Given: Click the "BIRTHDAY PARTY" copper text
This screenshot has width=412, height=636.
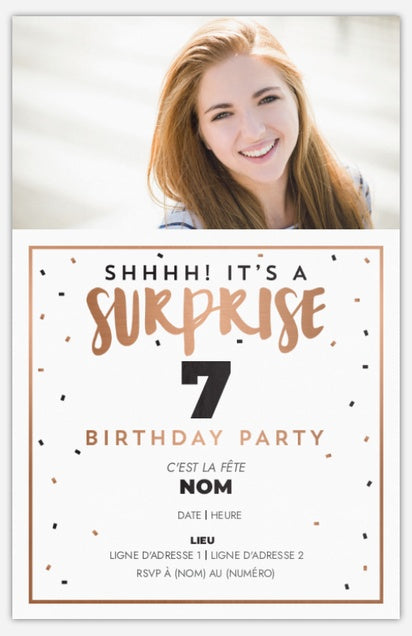Looking at the screenshot, I should click(205, 438).
